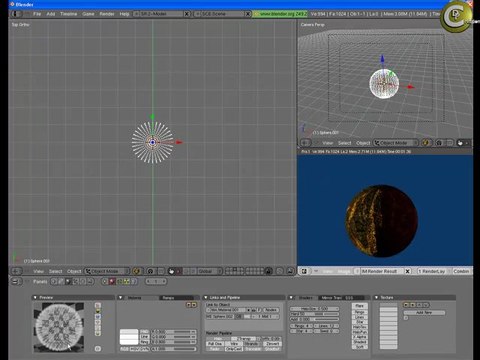Open the SR:2-Model screen selector
Image resolution: width=480 pixels, height=360 pixels.
click(159, 14)
